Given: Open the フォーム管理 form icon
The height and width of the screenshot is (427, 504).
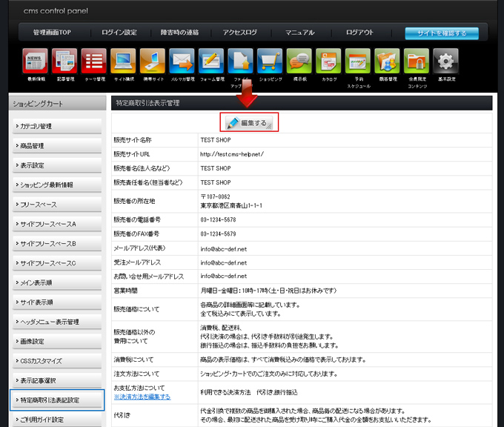Looking at the screenshot, I should click(211, 61).
